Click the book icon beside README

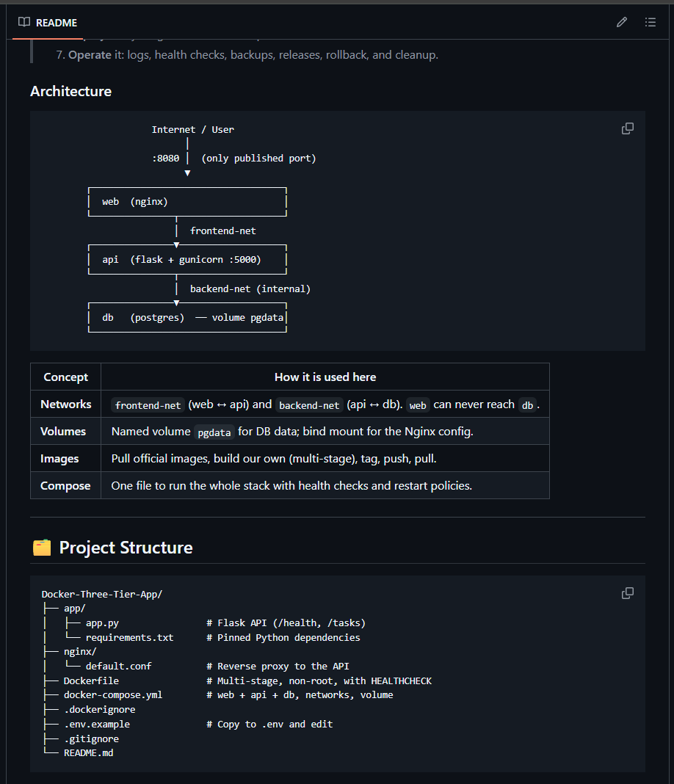click(x=24, y=22)
